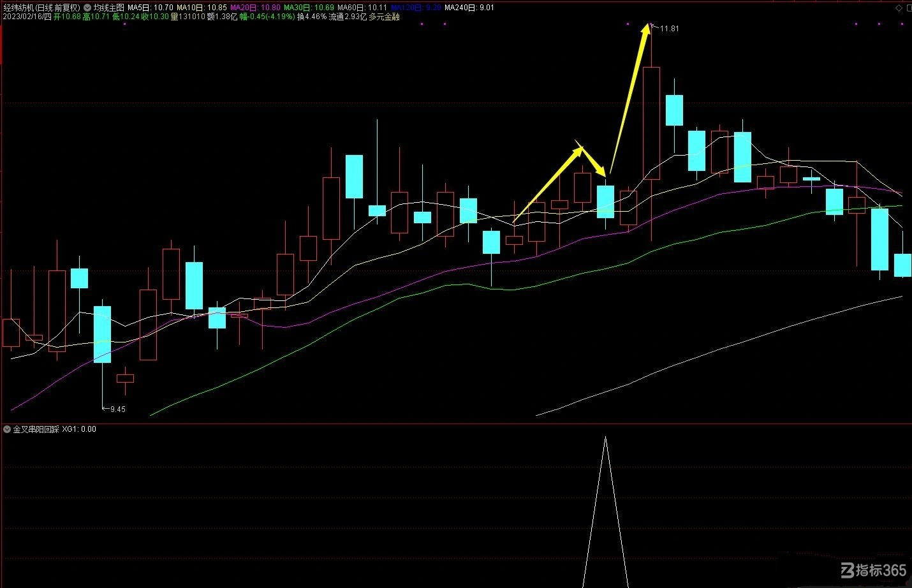Click the MA10日: 10.85 value
This screenshot has height=588, width=912.
(202, 8)
